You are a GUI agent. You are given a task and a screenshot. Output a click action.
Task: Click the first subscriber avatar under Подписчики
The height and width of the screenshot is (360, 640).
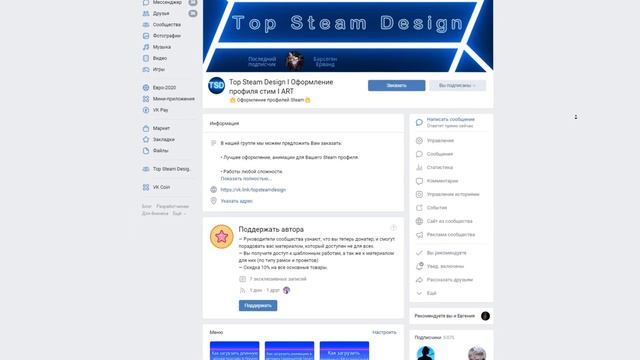(x=425, y=353)
